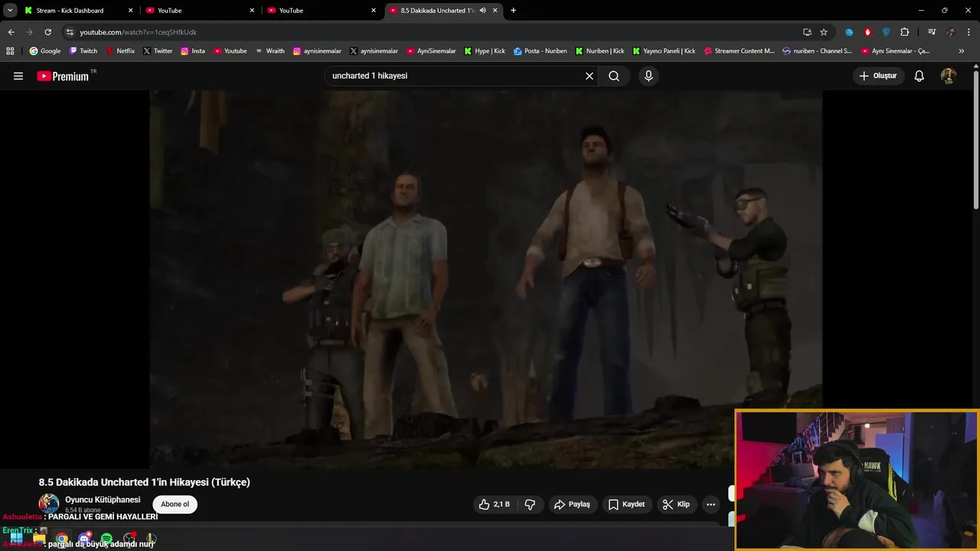Open the Chrome extensions puzzle icon
This screenshot has height=551, width=980.
904,32
